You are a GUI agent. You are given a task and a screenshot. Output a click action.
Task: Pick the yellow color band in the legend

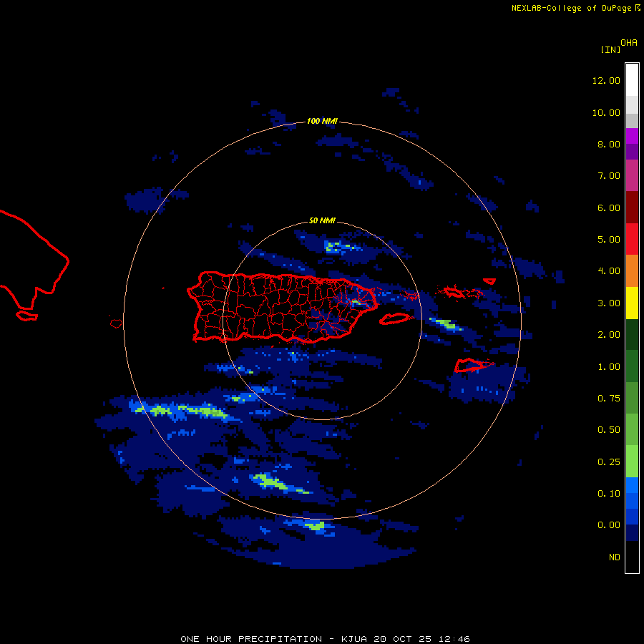coord(632,303)
